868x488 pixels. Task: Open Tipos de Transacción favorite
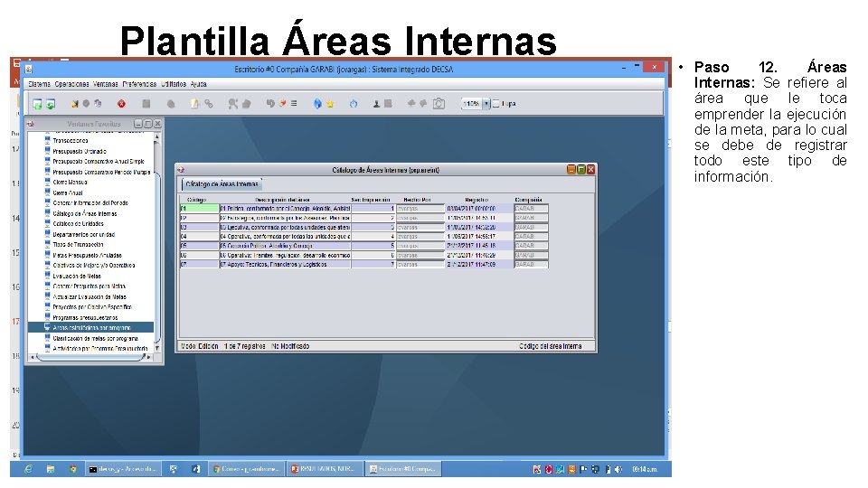pos(78,245)
